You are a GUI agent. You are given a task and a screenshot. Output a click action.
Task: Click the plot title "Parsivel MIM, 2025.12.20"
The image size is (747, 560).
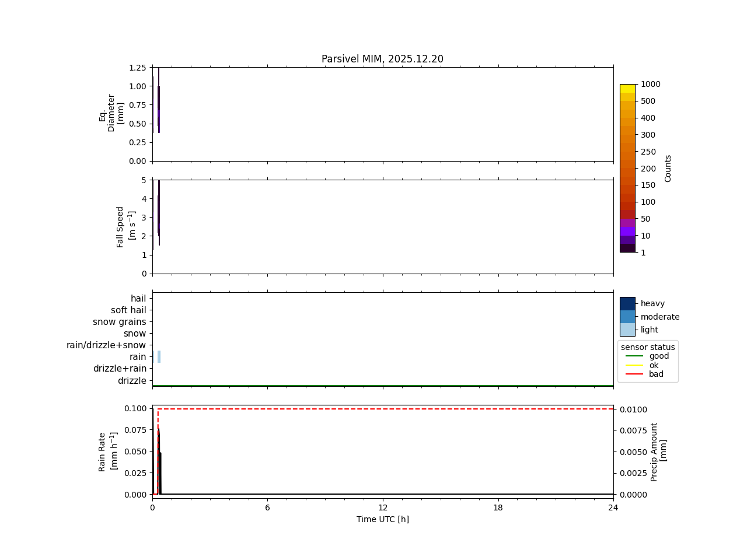(382, 59)
